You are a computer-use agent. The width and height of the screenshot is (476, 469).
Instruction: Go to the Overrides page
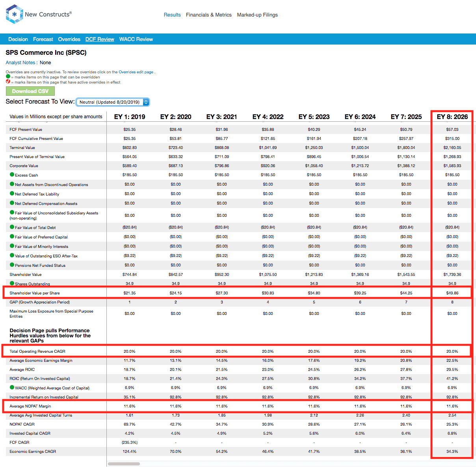pos(69,39)
